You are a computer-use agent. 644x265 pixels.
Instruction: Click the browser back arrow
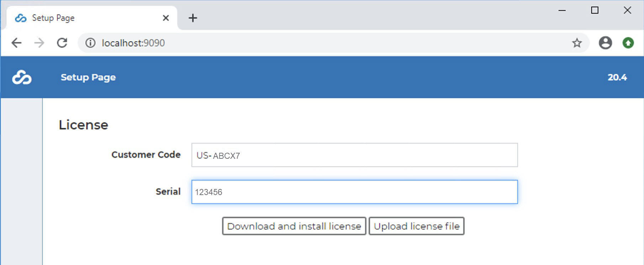pos(17,43)
